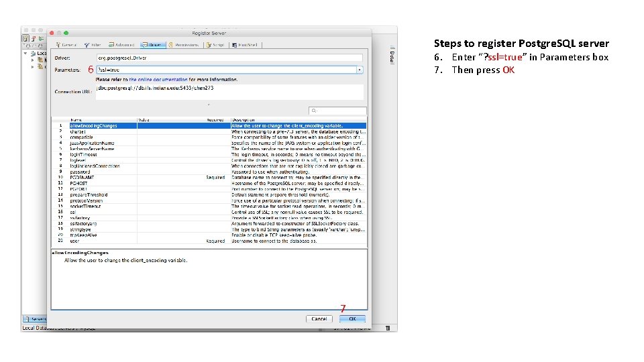
Task: Collapse the Local server tree node
Action: [25, 54]
